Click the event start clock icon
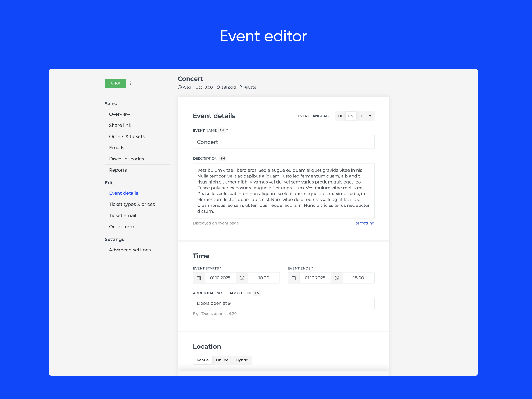532x399 pixels. [x=242, y=278]
